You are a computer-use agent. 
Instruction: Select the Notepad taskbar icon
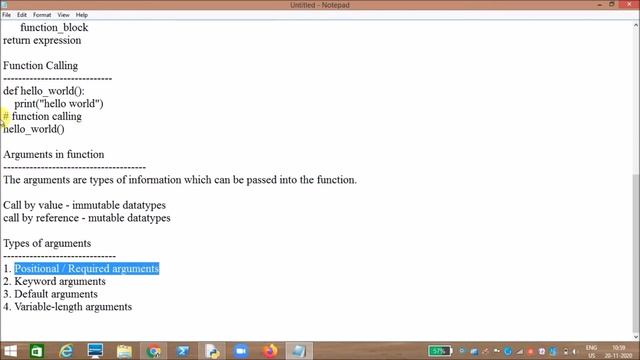point(299,351)
